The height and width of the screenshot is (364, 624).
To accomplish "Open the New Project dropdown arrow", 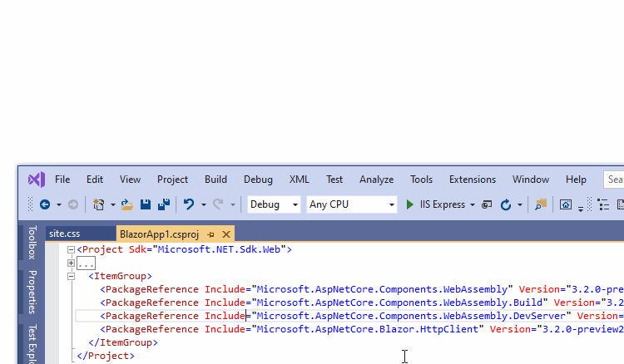I will point(113,205).
